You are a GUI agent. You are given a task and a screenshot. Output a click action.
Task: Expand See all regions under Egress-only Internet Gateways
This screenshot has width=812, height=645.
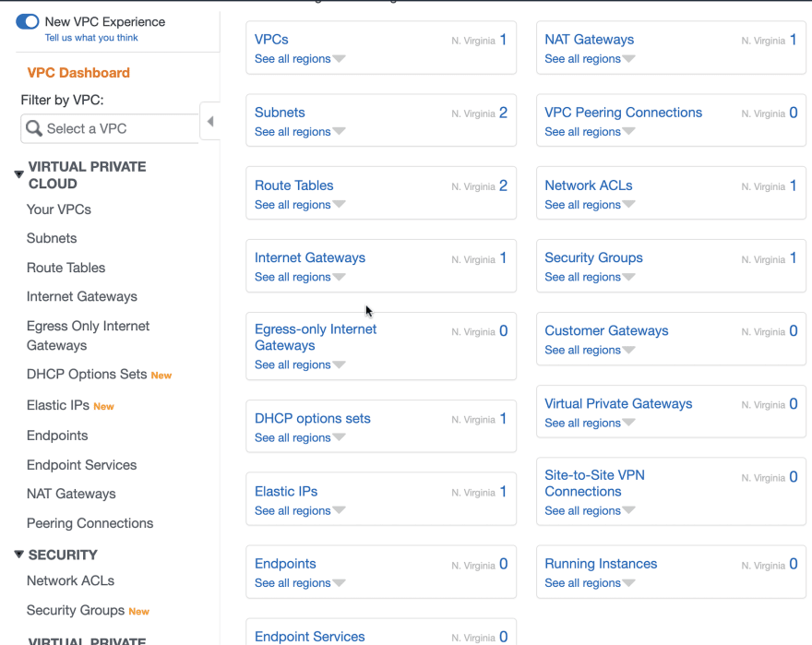(x=299, y=364)
